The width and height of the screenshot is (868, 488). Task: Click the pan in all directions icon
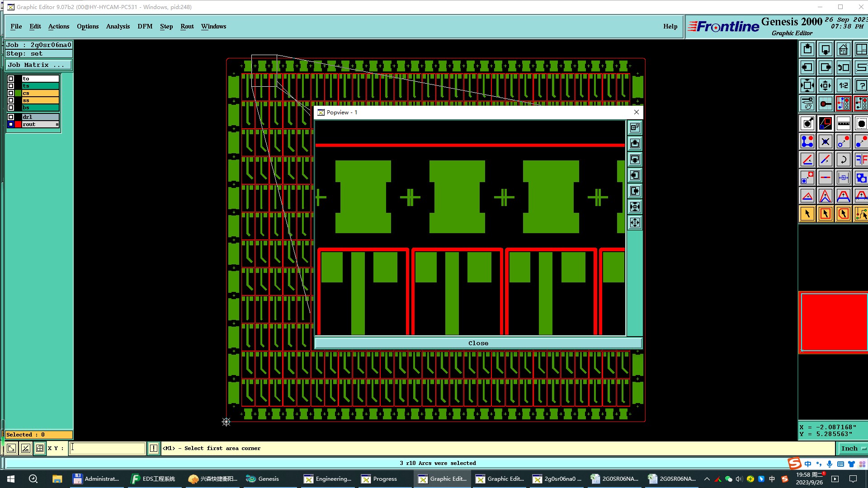[825, 85]
